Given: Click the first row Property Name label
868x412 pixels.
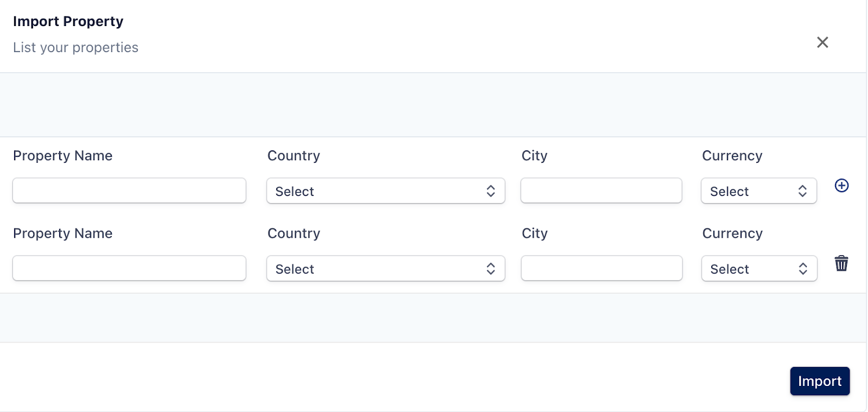Looking at the screenshot, I should [x=63, y=156].
